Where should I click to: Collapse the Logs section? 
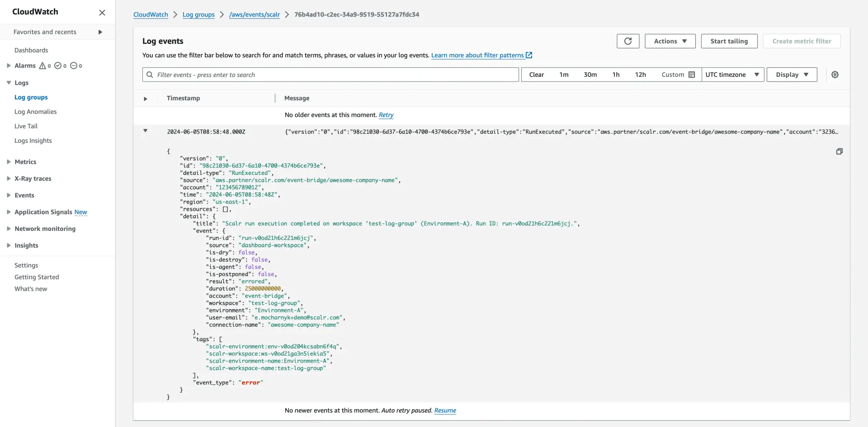coord(9,82)
